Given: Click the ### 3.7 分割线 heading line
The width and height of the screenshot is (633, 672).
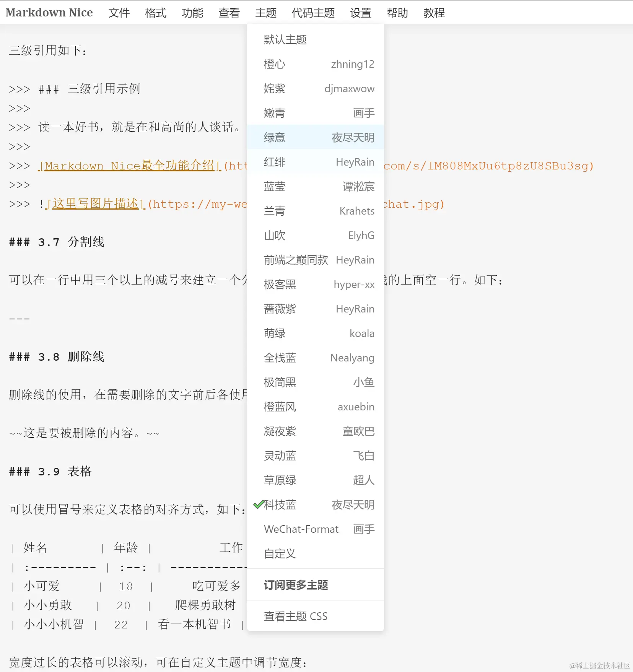Looking at the screenshot, I should [57, 242].
